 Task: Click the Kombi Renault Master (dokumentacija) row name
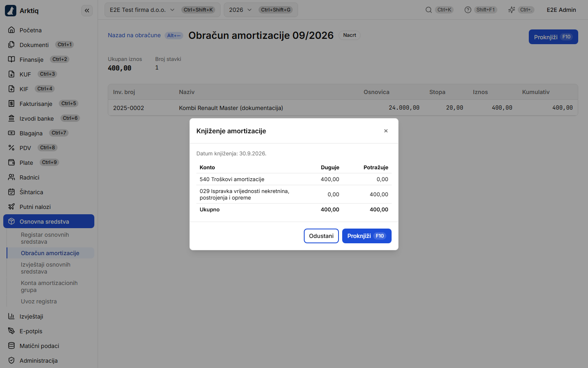[231, 108]
